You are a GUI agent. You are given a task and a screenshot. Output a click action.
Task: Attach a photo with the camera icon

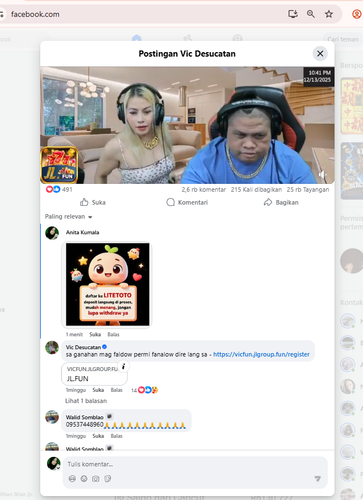point(96,479)
